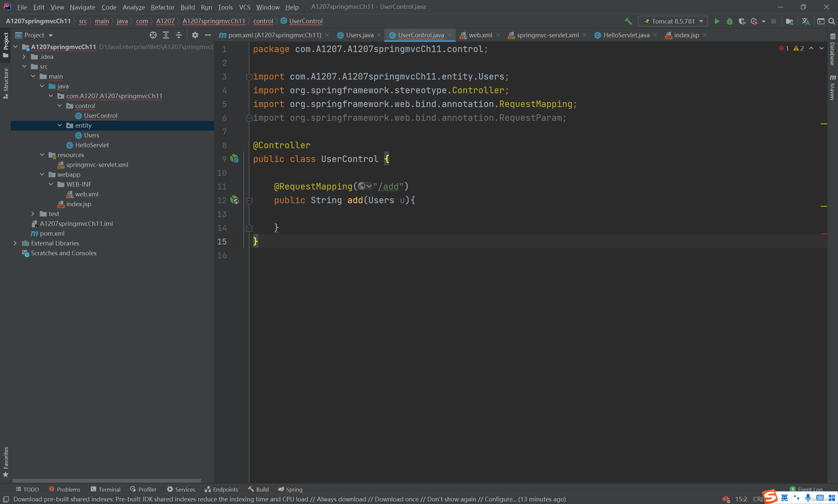Select Scratches and Consoles node
This screenshot has width=838, height=504.
tap(60, 253)
